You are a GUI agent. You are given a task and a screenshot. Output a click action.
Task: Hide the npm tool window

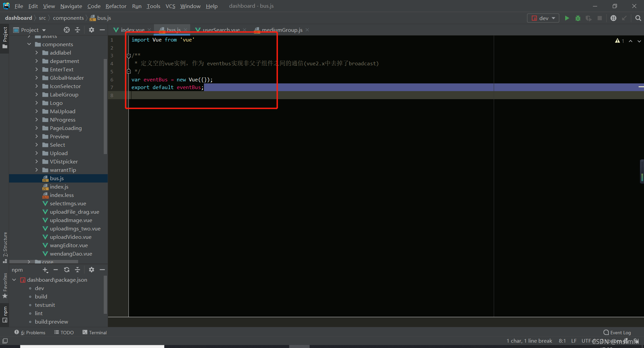click(102, 270)
